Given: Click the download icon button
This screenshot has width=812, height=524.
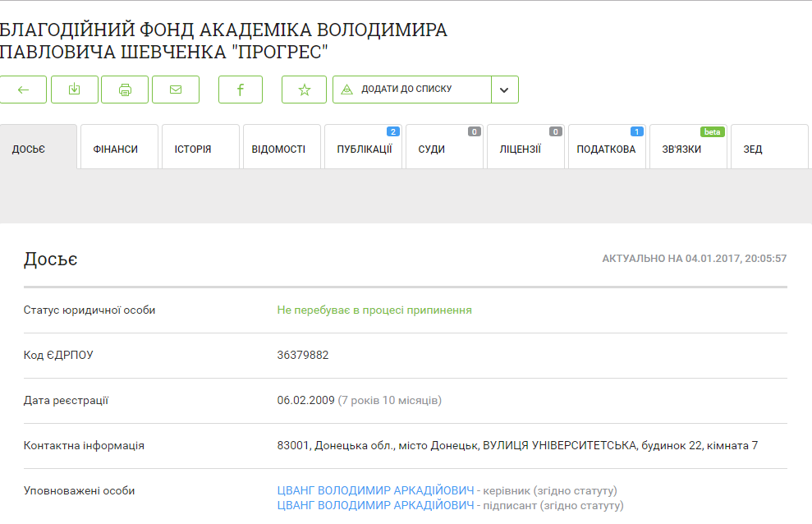Looking at the screenshot, I should click(75, 90).
